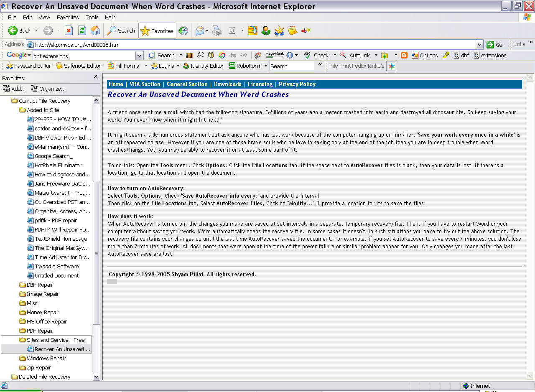Toggle the Favorites panel button
Image resolution: width=535 pixels, height=392 pixels.
point(157,31)
